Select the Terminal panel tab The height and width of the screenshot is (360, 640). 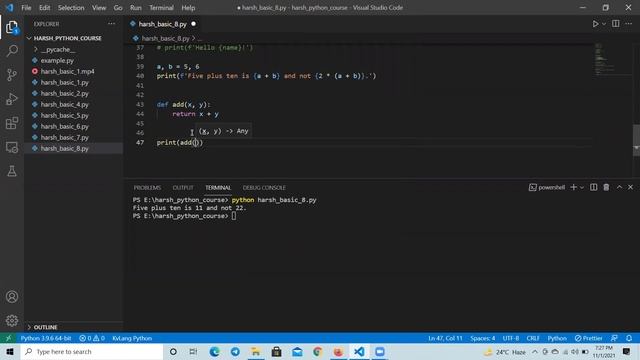[218, 188]
